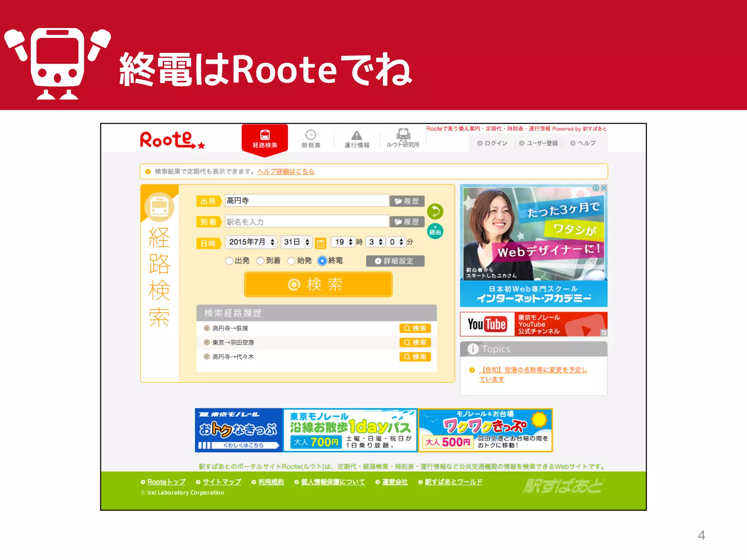
Task: Open the ヘルプ詳細はこちら link
Action: tap(286, 171)
